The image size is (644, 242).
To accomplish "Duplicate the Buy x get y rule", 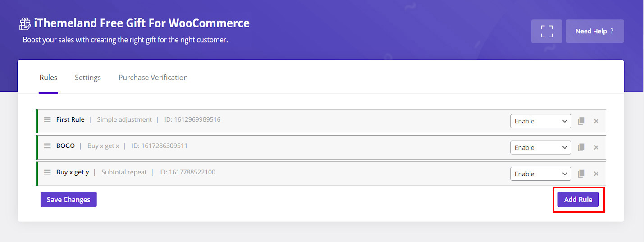I will (x=581, y=174).
